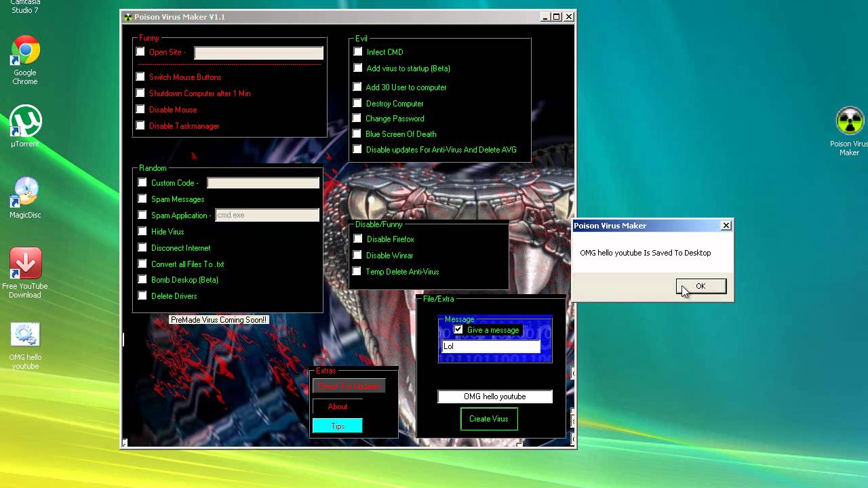Maximize the Poison Virus Maker V1.1 window
The image size is (868, 488).
pyautogui.click(x=557, y=17)
